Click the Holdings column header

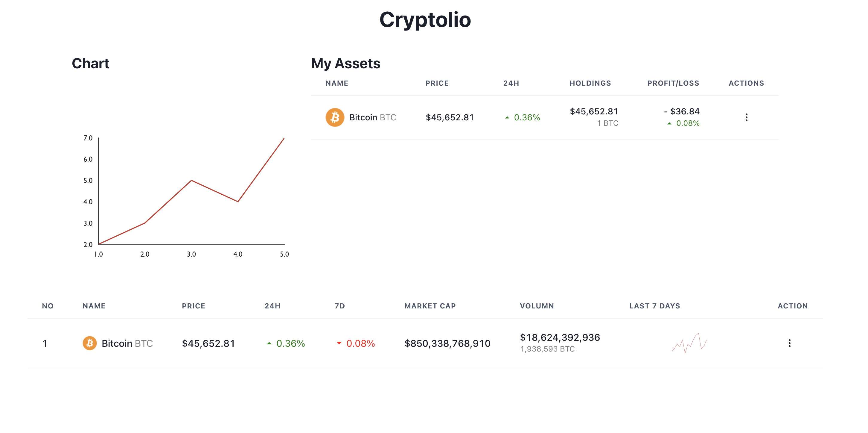[590, 83]
